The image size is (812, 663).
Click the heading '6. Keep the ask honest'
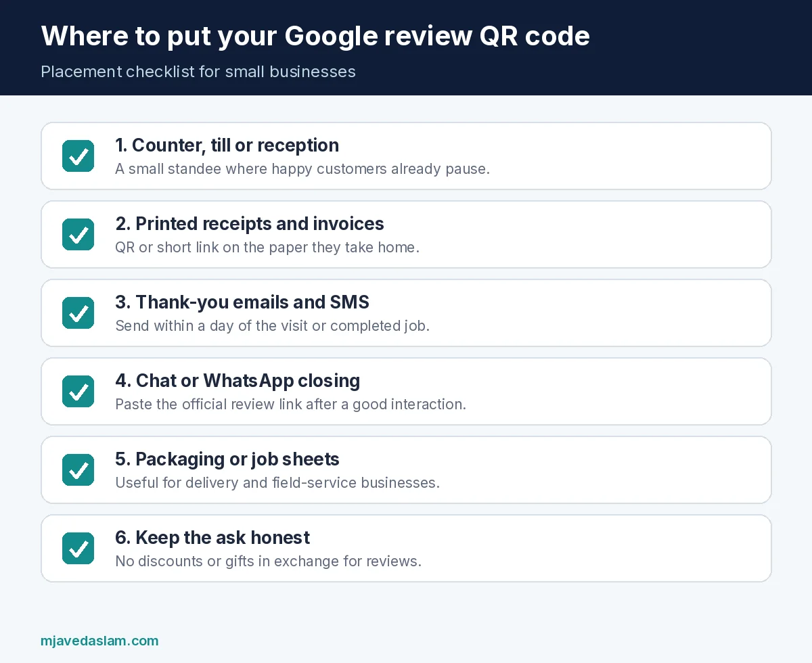coord(212,538)
